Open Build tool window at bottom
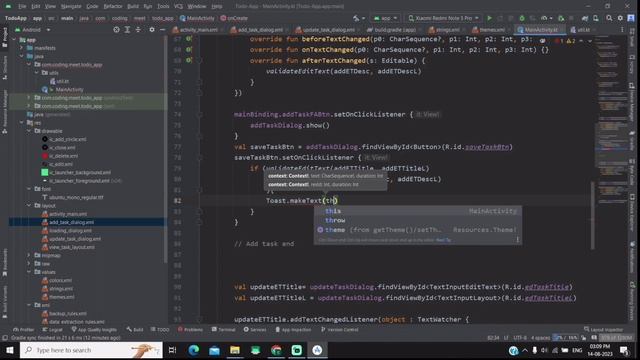The height and width of the screenshot is (360, 640). [135, 329]
